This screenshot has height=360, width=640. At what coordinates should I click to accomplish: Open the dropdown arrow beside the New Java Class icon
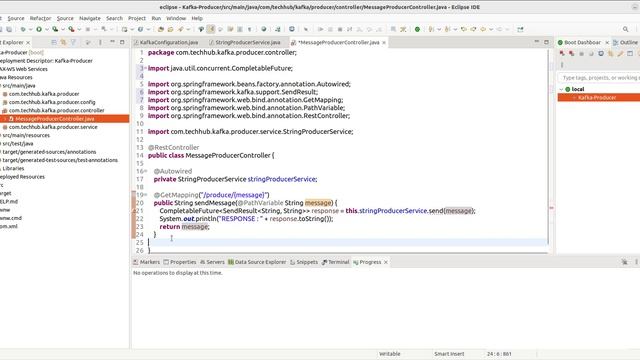tap(148, 29)
